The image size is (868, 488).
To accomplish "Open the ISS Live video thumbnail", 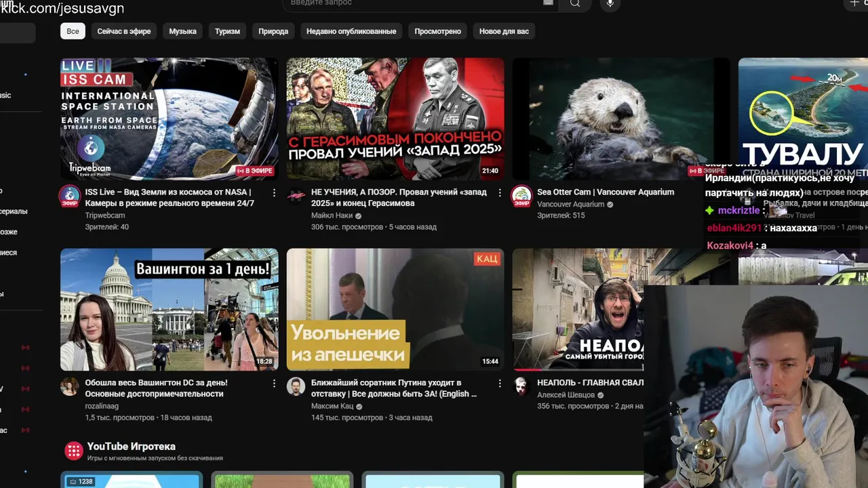I will coord(169,119).
